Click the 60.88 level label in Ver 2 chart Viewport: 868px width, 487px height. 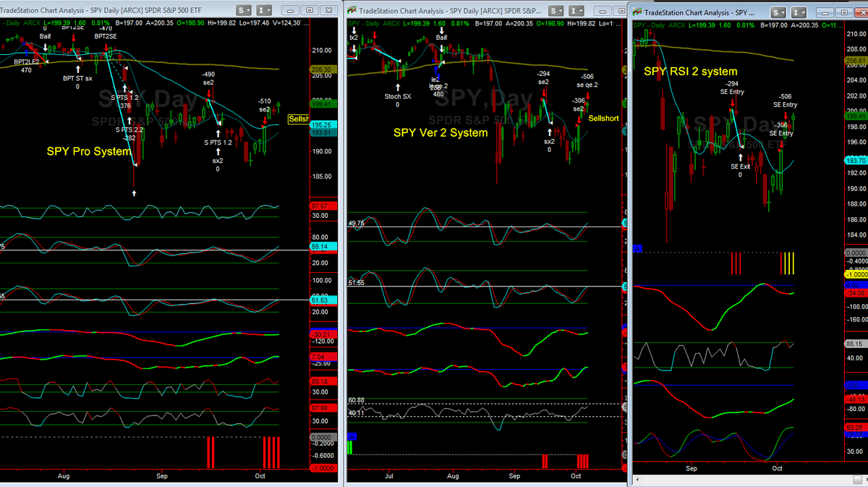356,399
